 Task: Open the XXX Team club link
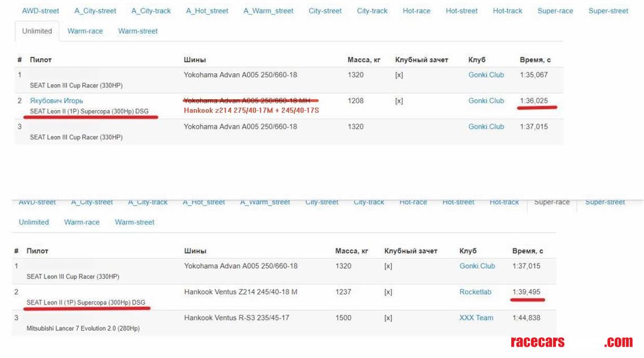pos(476,318)
